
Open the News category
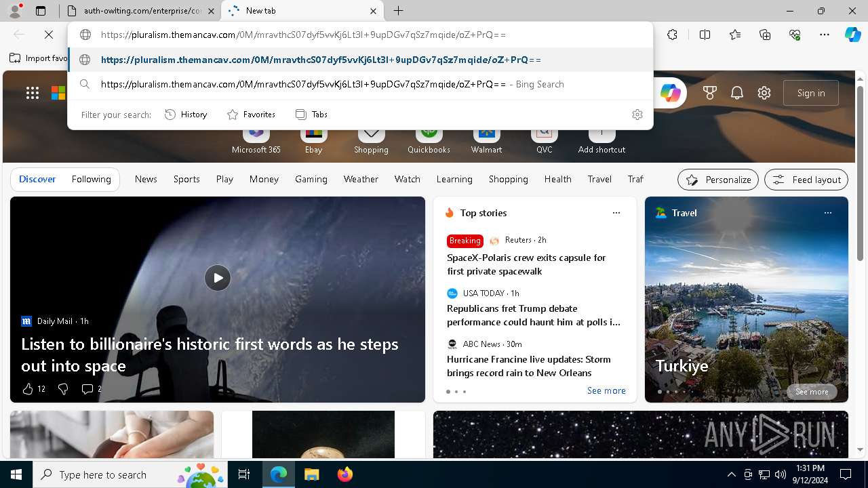pyautogui.click(x=146, y=179)
